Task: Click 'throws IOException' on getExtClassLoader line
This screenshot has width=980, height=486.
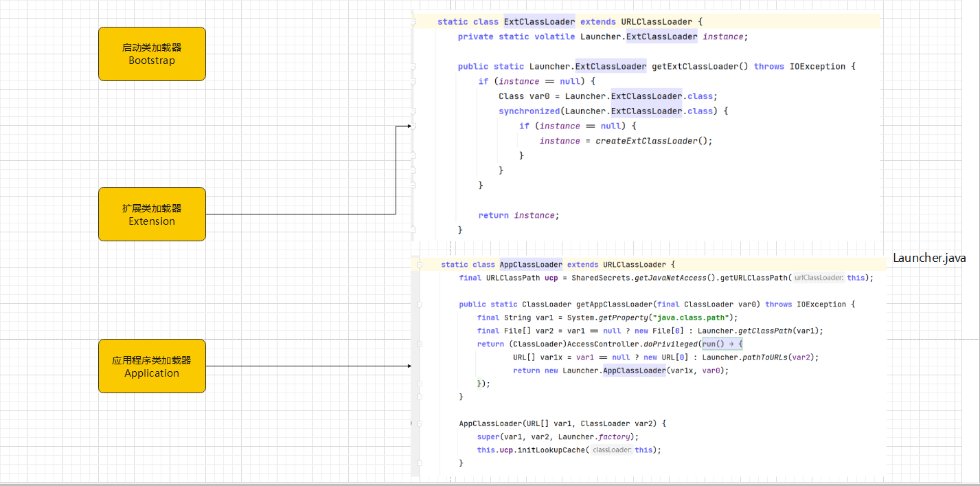Action: pyautogui.click(x=799, y=67)
